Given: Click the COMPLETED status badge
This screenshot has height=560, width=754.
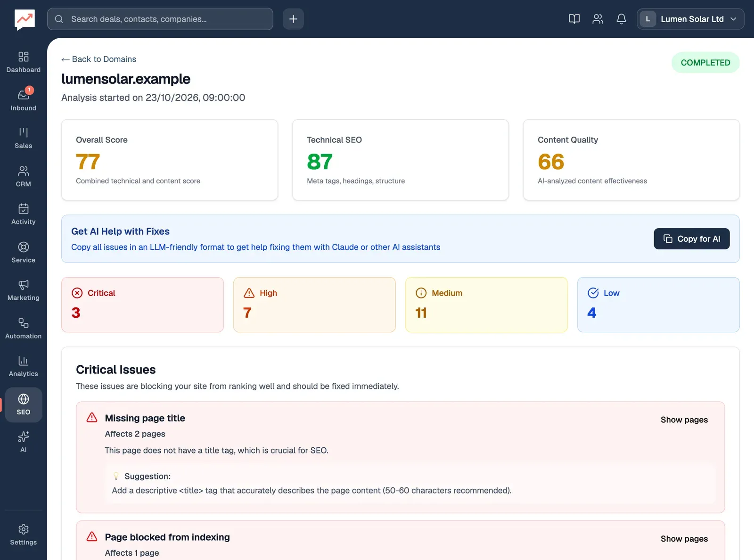Looking at the screenshot, I should [705, 63].
